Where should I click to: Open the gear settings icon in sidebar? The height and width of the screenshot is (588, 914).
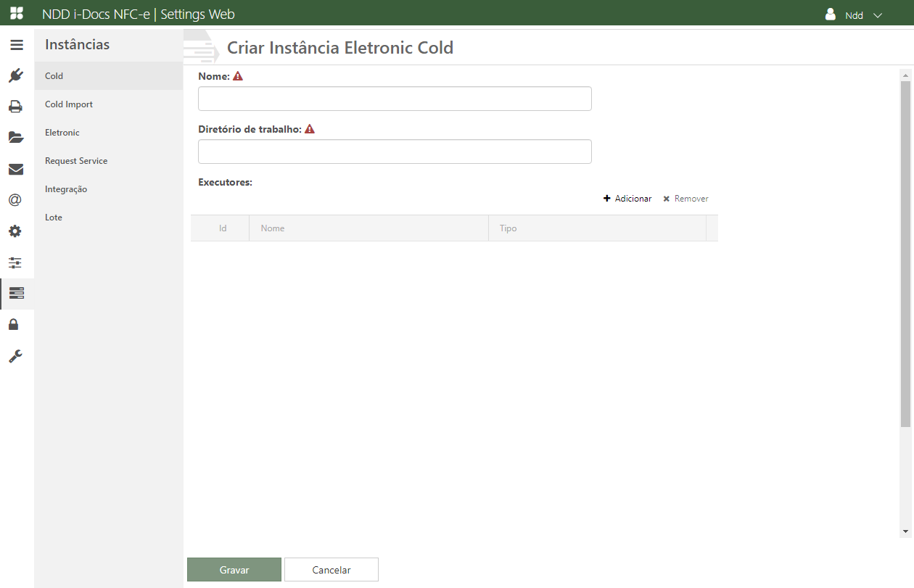point(16,231)
